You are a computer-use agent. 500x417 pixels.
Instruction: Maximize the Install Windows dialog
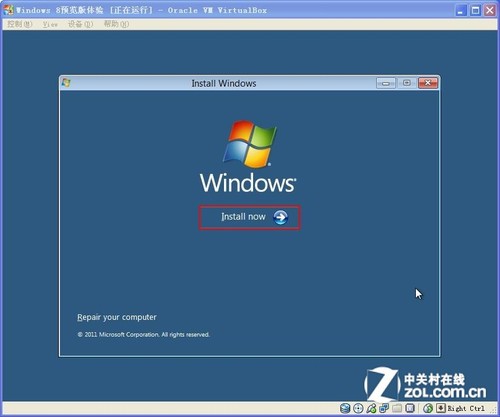406,83
